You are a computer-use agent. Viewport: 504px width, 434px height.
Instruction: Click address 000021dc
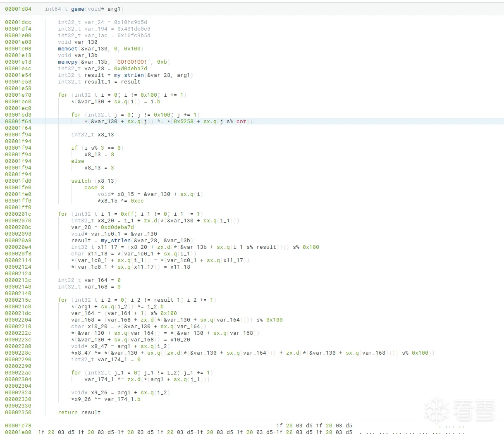(x=18, y=313)
